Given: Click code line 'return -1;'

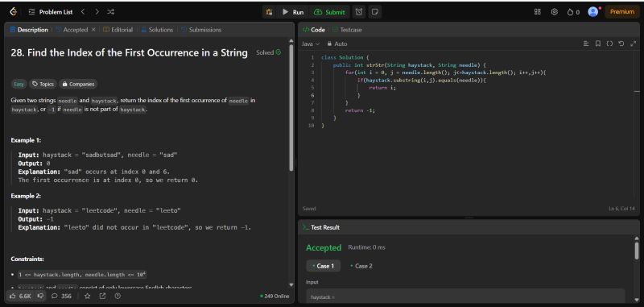Looking at the screenshot, I should coord(360,110).
